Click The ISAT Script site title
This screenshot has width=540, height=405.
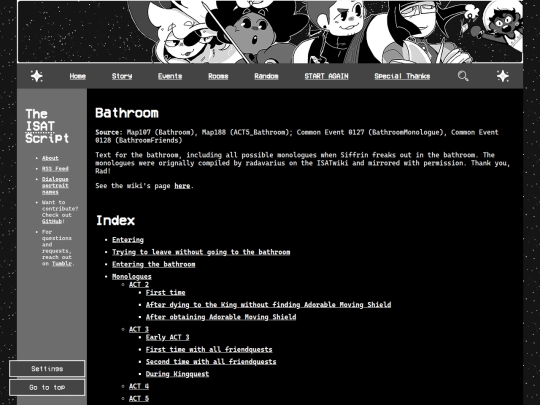pyautogui.click(x=47, y=126)
